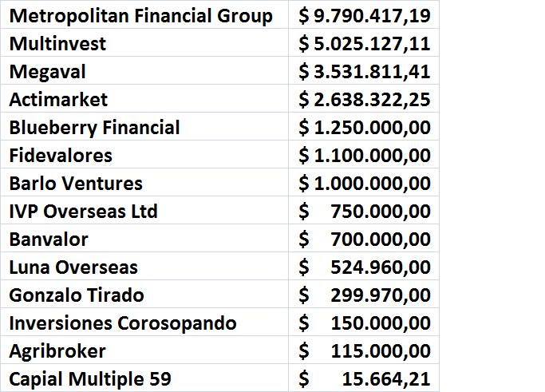Click the Capial Multiple 59 cell

pyautogui.click(x=90, y=378)
